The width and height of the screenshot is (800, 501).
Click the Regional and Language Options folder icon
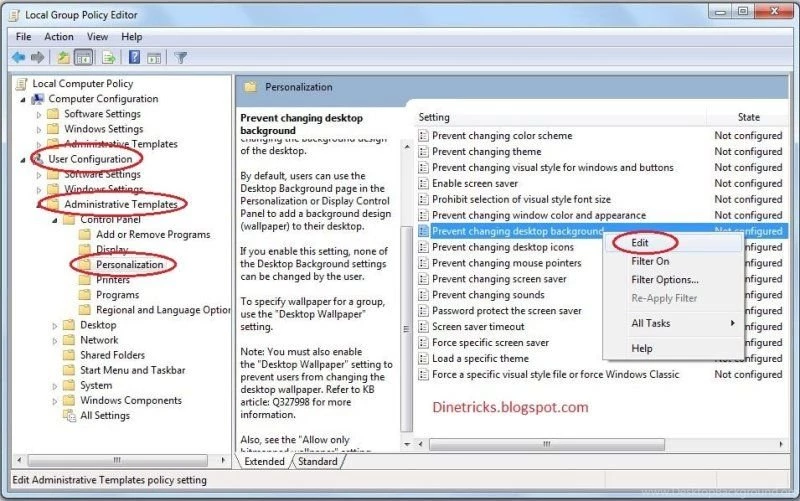85,310
